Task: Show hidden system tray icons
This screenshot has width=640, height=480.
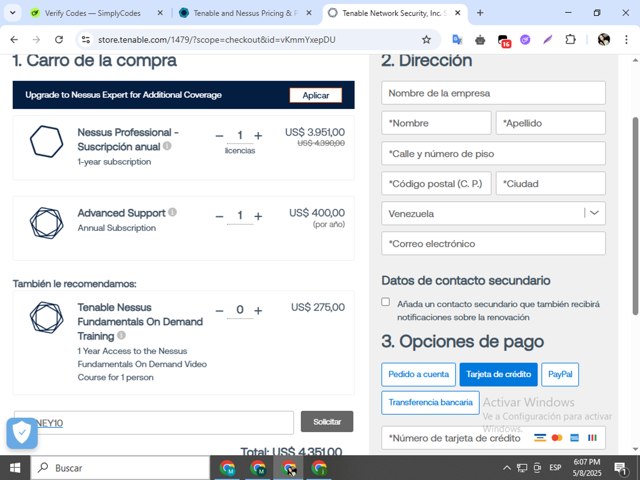Action: [507, 468]
